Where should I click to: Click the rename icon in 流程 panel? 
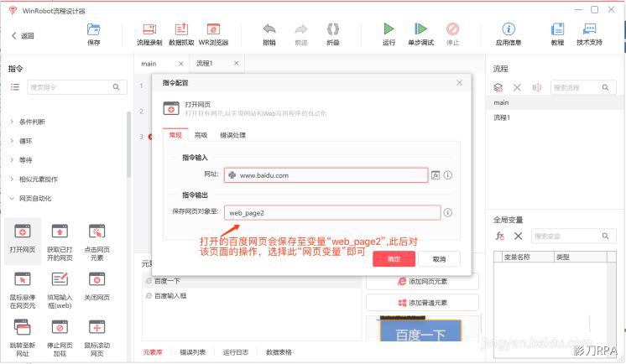click(x=536, y=87)
